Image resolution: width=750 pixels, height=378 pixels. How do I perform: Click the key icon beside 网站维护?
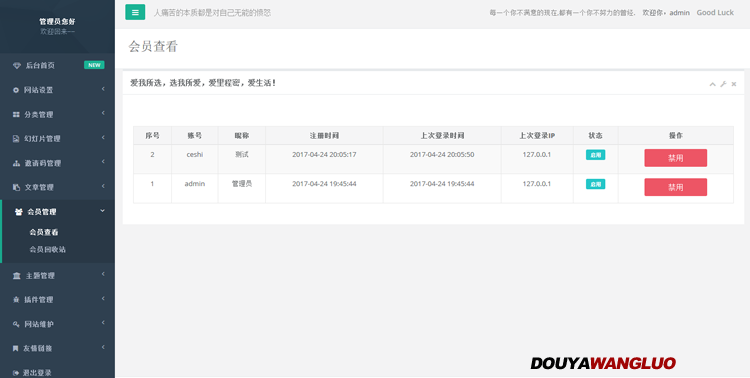(x=16, y=324)
